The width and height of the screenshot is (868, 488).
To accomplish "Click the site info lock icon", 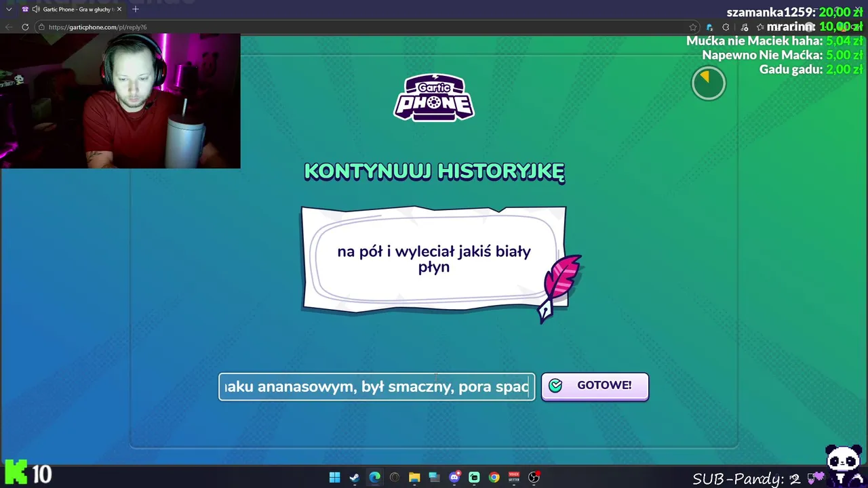I will 41,27.
